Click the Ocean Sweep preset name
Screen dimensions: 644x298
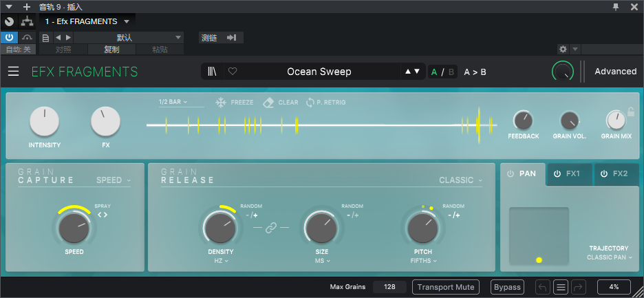point(319,72)
